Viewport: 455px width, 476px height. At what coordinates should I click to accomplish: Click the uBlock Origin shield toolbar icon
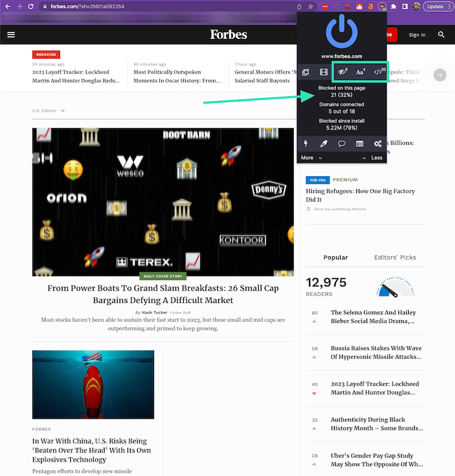382,7
